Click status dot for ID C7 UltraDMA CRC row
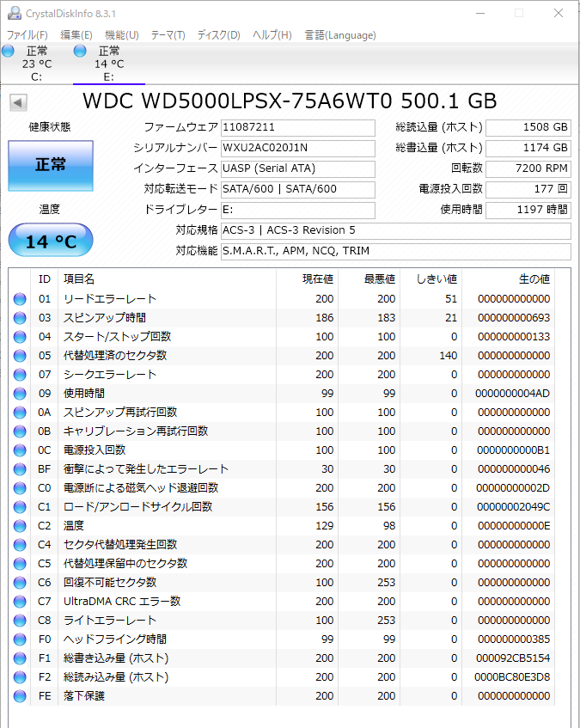 coord(20,602)
